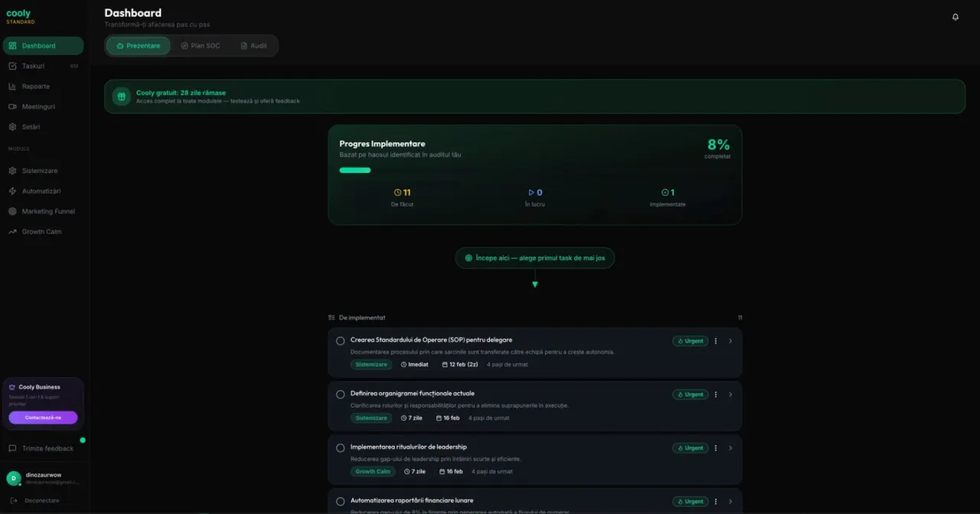980x514 pixels.
Task: Expand the SOP pentru delegare task chevron
Action: coord(730,341)
